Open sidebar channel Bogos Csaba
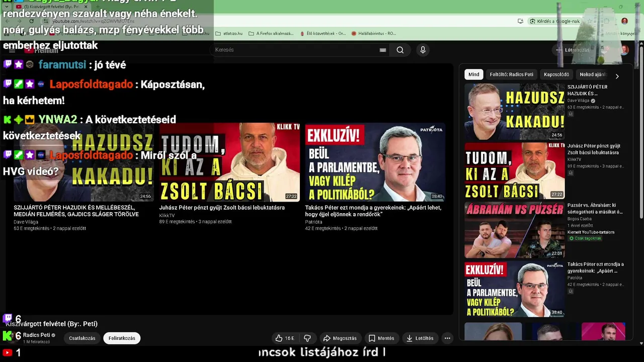Screen dimensions: 644x362 point(580,219)
